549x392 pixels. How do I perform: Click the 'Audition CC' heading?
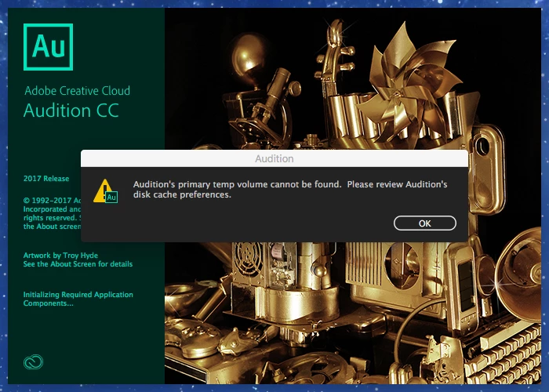point(71,111)
